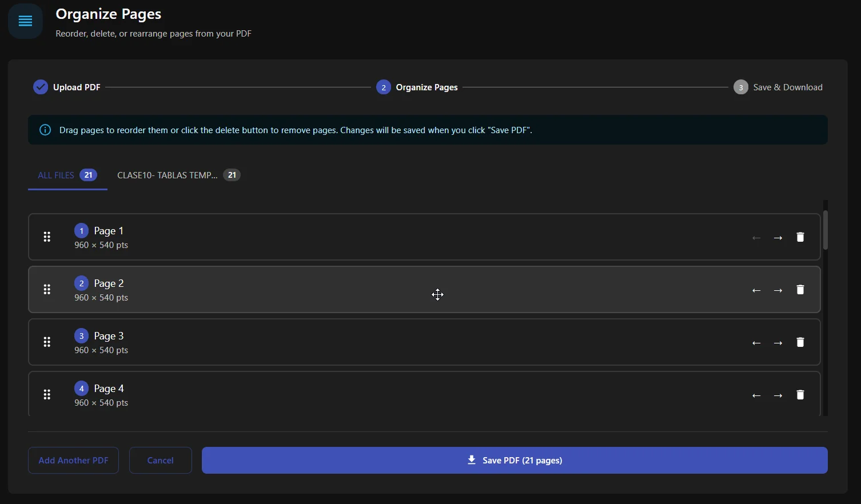Click the drag handle for Page 2

[x=47, y=290]
